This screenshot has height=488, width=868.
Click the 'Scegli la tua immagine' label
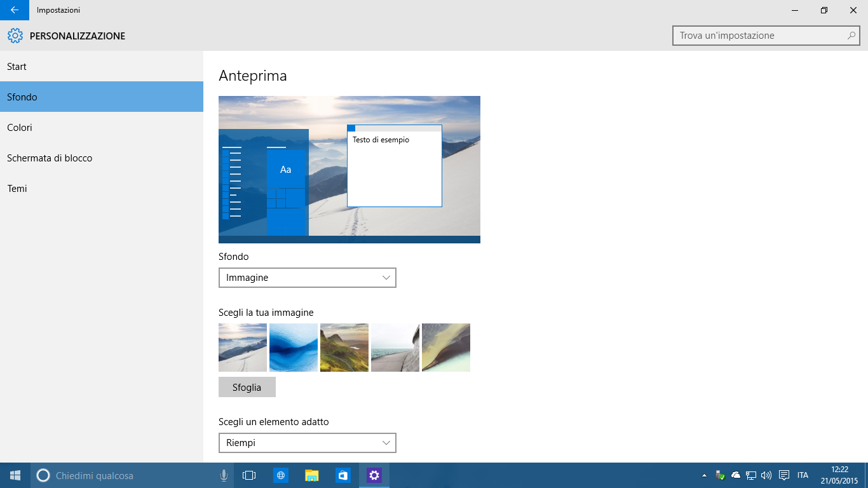(266, 313)
